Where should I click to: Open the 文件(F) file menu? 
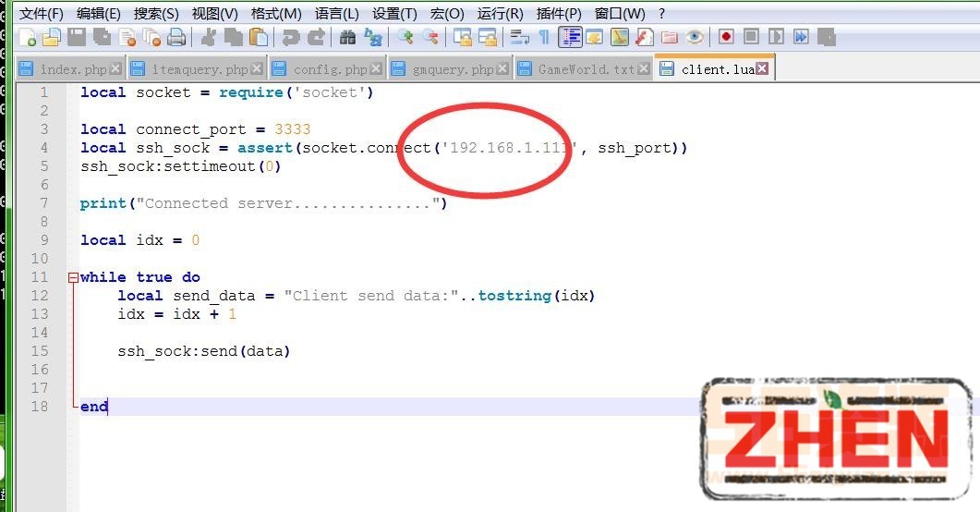42,14
